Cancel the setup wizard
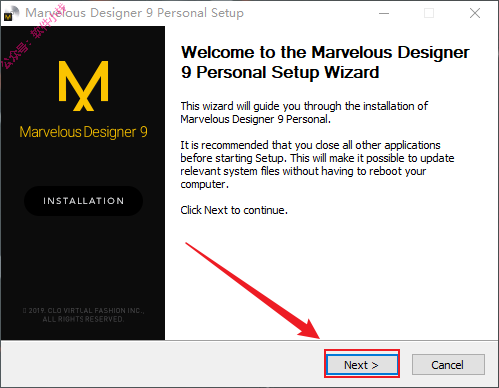The width and height of the screenshot is (499, 388). coord(448,365)
